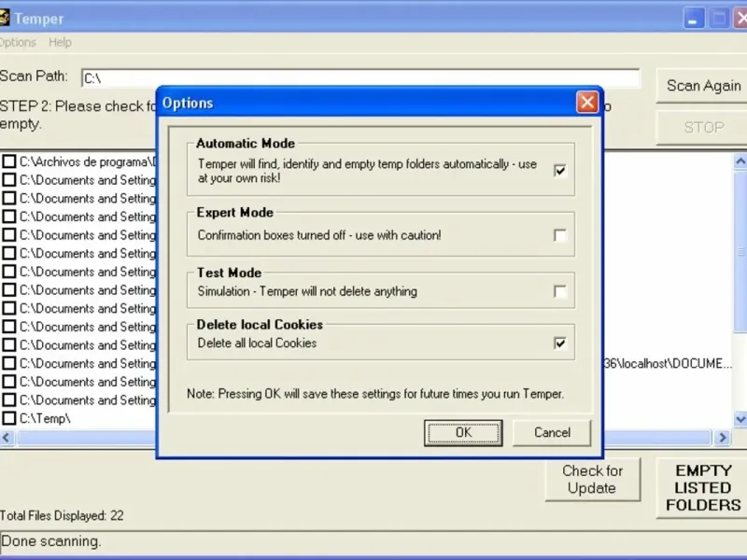This screenshot has width=747, height=560.
Task: Tick the C:\Temp\ folder checkbox
Action: (9, 418)
